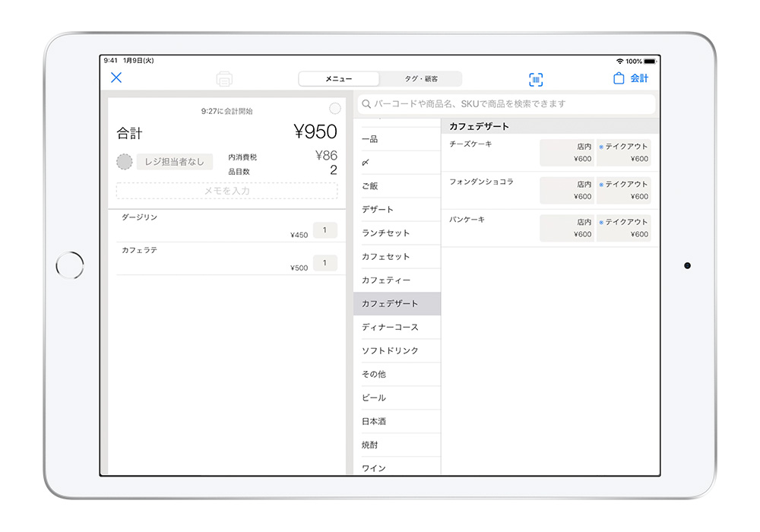This screenshot has height=532, width=760.
Task: Focus the product search field
Action: pyautogui.click(x=506, y=103)
